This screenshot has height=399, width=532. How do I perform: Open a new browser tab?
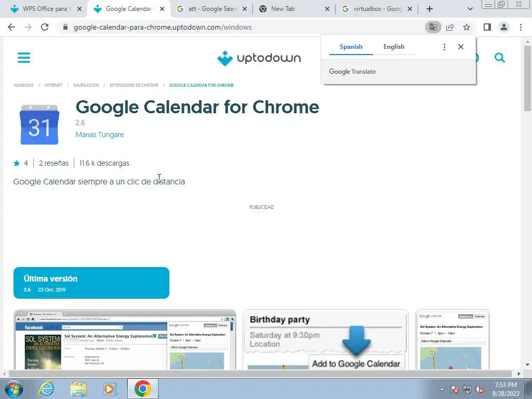(430, 9)
